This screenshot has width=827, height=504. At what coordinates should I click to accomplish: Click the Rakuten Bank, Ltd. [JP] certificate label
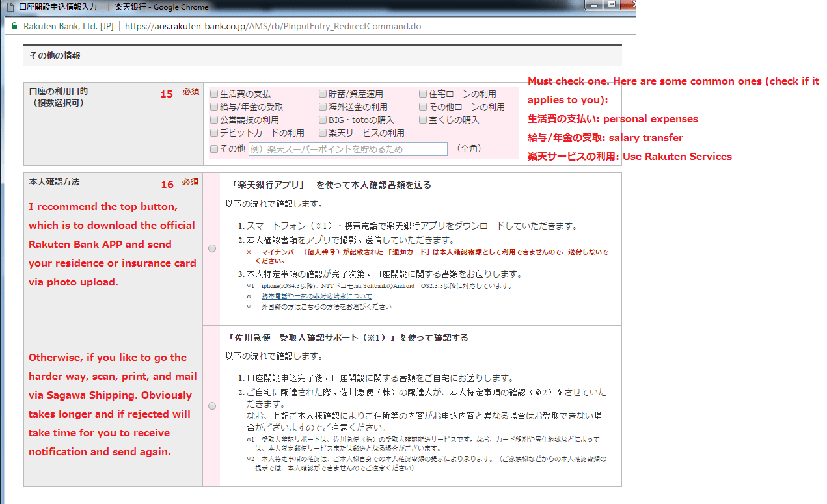(x=70, y=27)
